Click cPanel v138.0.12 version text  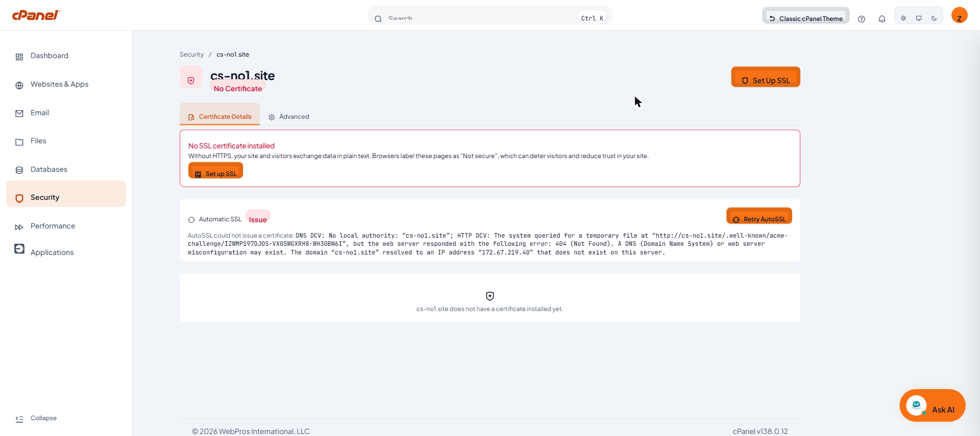click(760, 431)
